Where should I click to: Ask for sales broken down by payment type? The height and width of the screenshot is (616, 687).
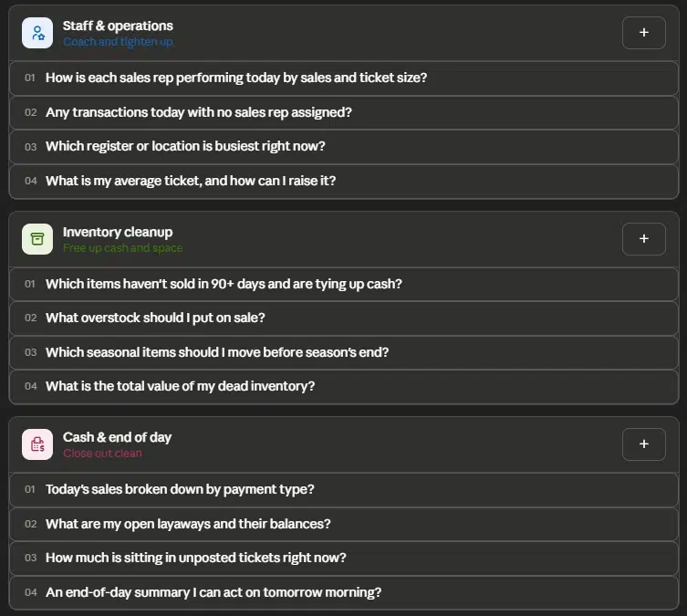click(344, 489)
